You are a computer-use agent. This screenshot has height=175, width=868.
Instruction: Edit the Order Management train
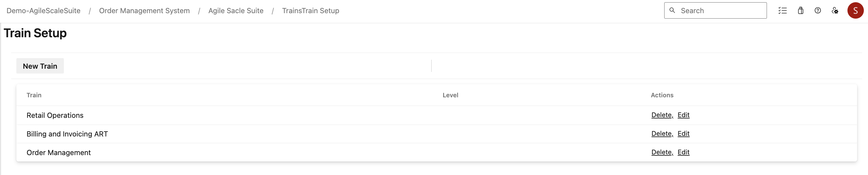(x=683, y=152)
